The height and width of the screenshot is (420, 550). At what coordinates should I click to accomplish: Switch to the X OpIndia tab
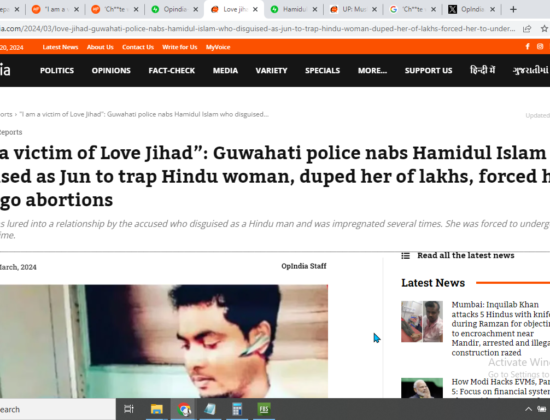click(x=467, y=9)
